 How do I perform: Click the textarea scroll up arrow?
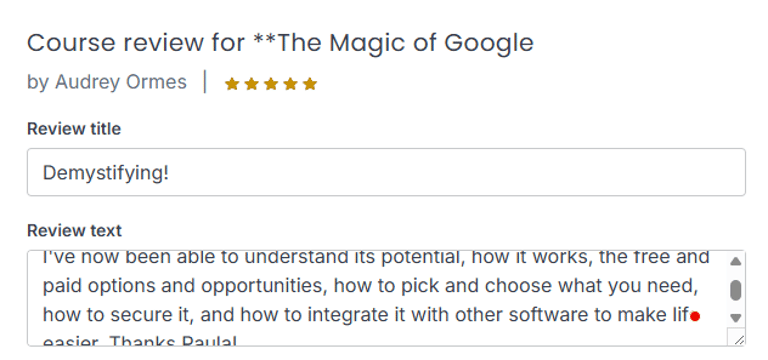[x=735, y=262]
